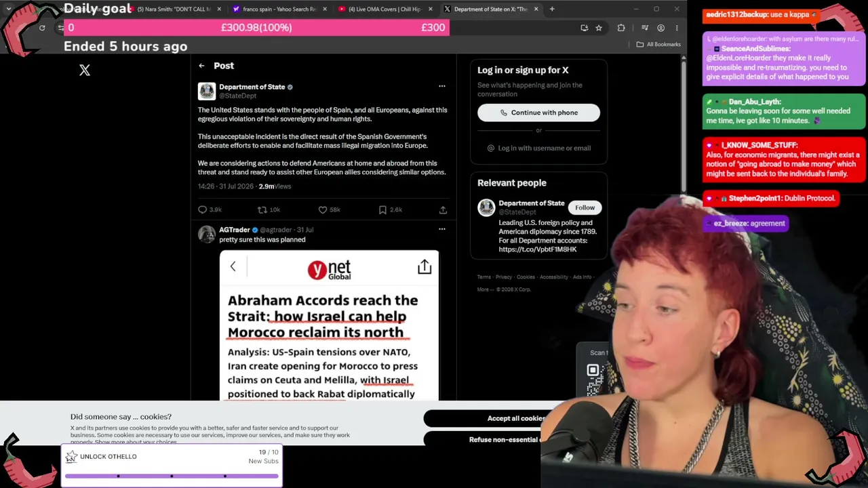Open the Terms footer link
Screen dimensions: 868x488
pyautogui.click(x=484, y=277)
